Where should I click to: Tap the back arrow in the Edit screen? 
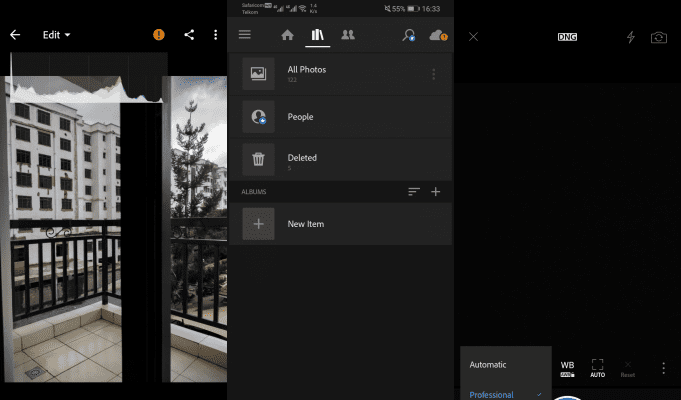click(15, 35)
